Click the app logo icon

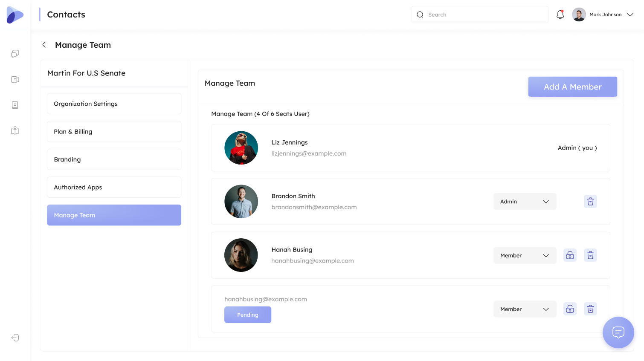click(x=15, y=15)
